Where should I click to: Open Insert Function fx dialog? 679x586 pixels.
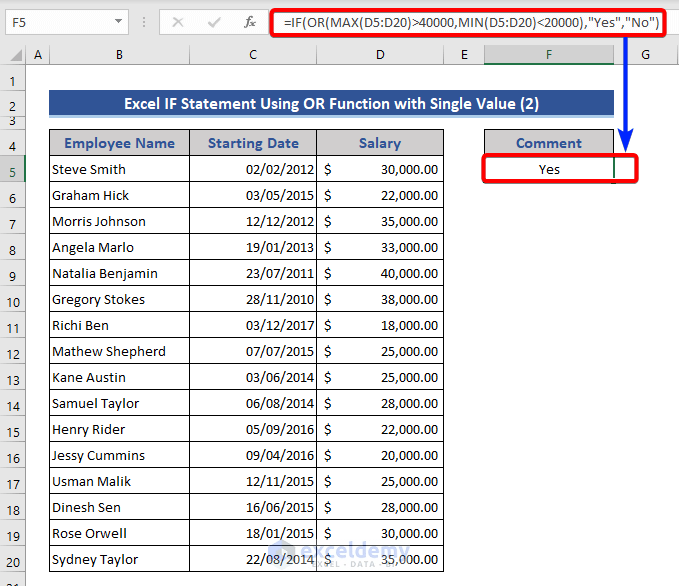[x=250, y=22]
